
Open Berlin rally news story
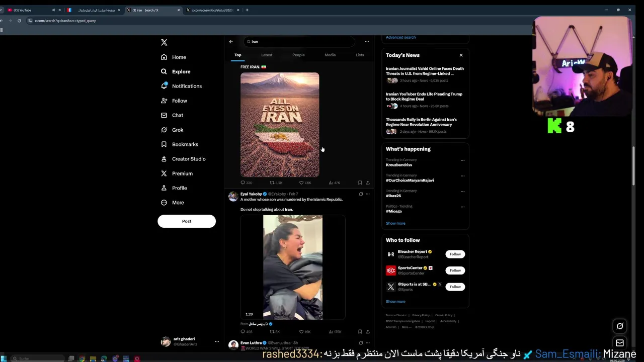pyautogui.click(x=425, y=125)
